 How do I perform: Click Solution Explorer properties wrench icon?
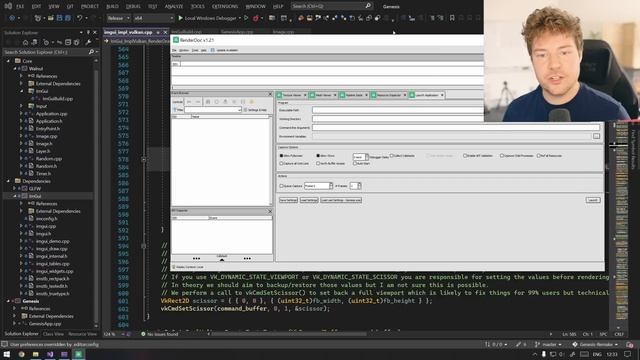(x=88, y=42)
